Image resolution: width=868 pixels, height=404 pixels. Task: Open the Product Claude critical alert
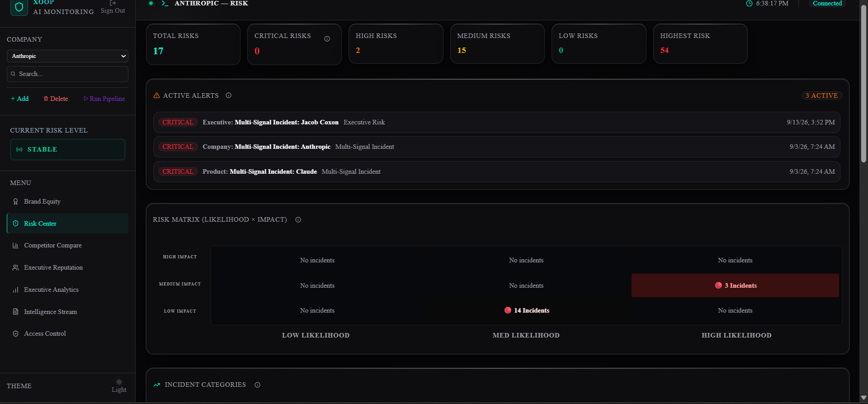[x=497, y=171]
